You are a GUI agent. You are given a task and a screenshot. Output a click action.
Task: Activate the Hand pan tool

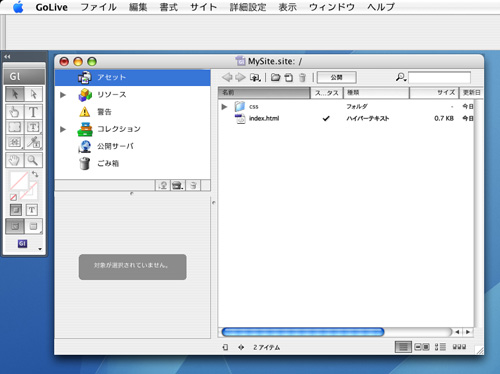coord(15,160)
